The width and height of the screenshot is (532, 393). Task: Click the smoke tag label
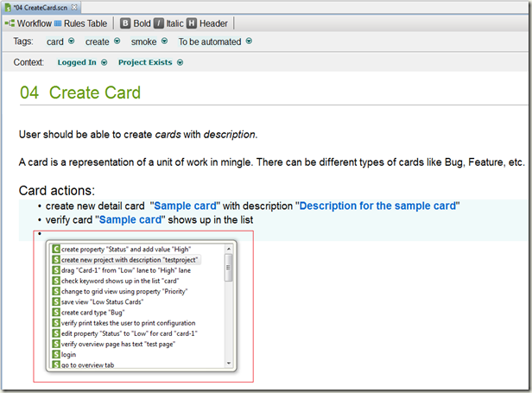click(144, 41)
